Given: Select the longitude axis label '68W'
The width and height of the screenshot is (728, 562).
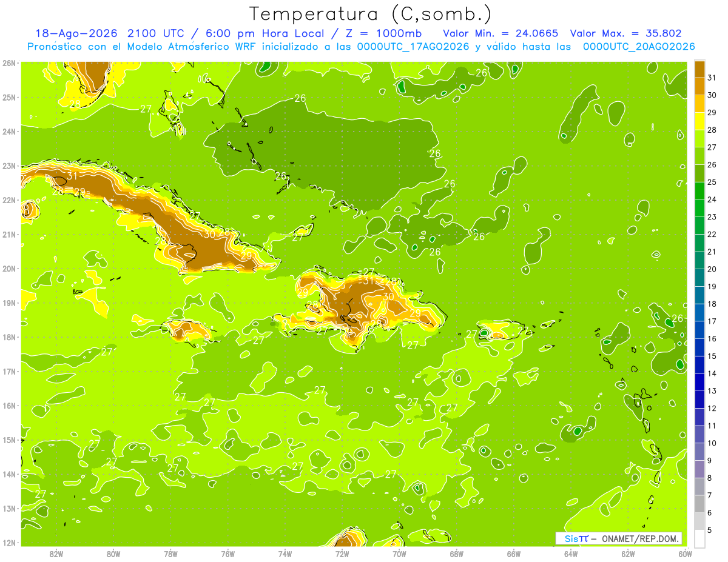Looking at the screenshot, I should [x=457, y=554].
